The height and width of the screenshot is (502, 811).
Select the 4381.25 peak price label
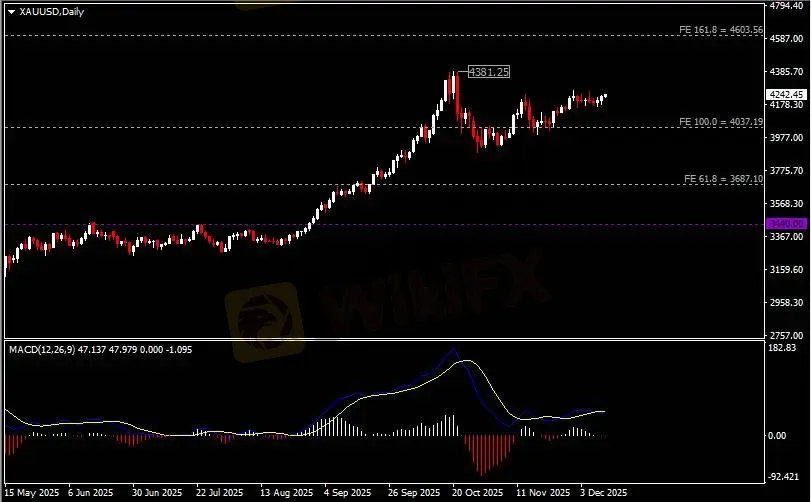pyautogui.click(x=488, y=72)
